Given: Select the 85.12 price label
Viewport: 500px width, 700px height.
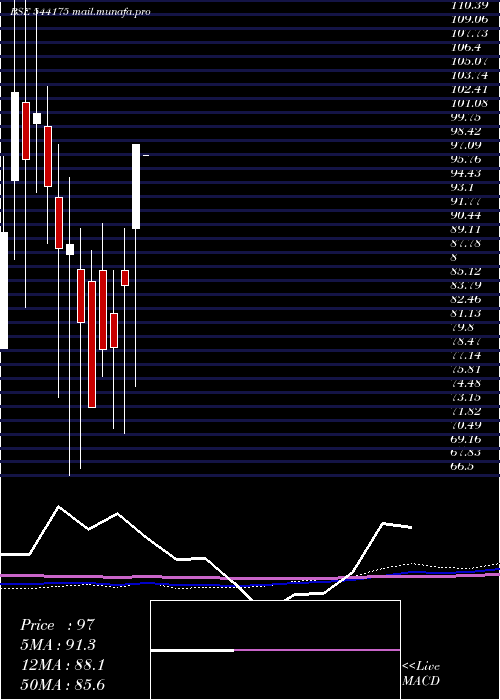Looking at the screenshot, I should tap(466, 271).
